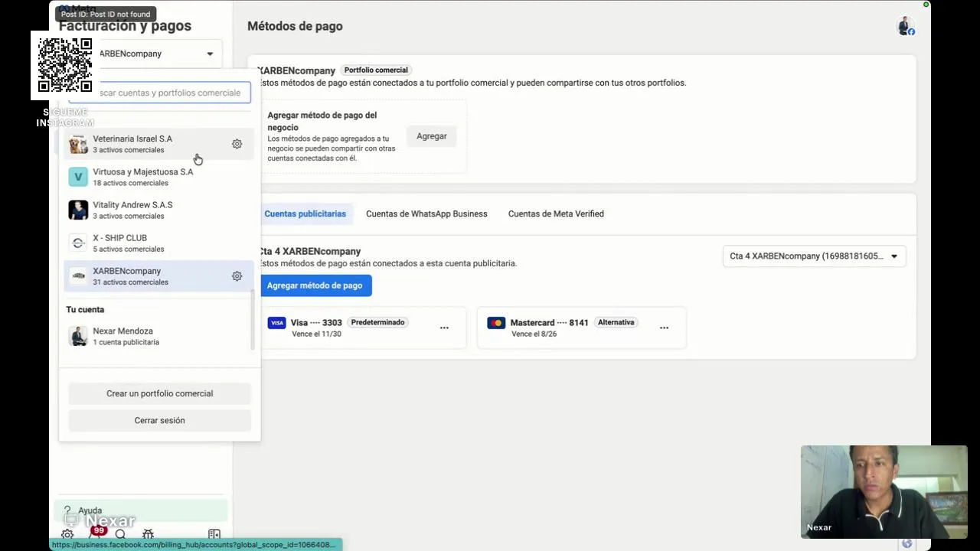Click the search magnifier in bottom sidebar

click(120, 535)
